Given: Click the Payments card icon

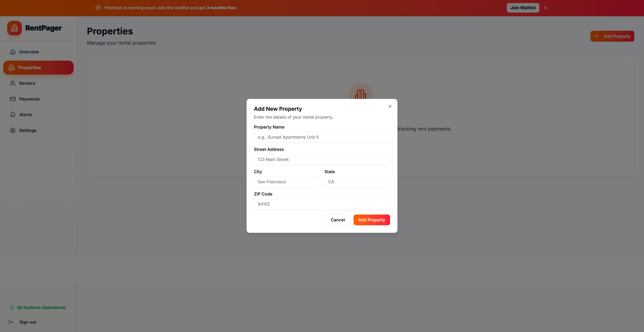Looking at the screenshot, I should [x=13, y=99].
